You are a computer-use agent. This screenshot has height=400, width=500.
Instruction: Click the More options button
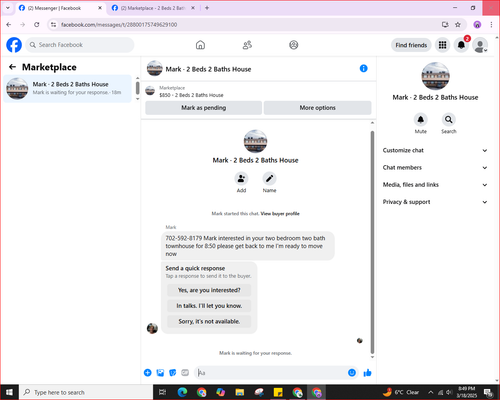[x=317, y=108]
